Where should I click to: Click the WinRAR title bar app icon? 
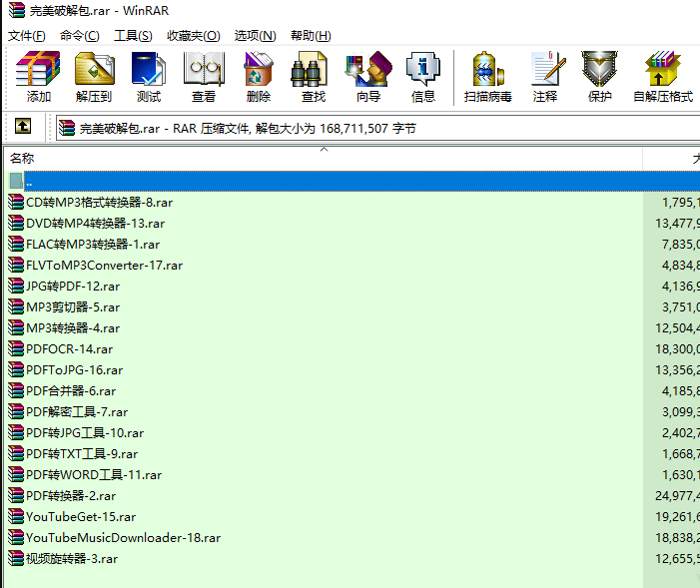pyautogui.click(x=17, y=10)
